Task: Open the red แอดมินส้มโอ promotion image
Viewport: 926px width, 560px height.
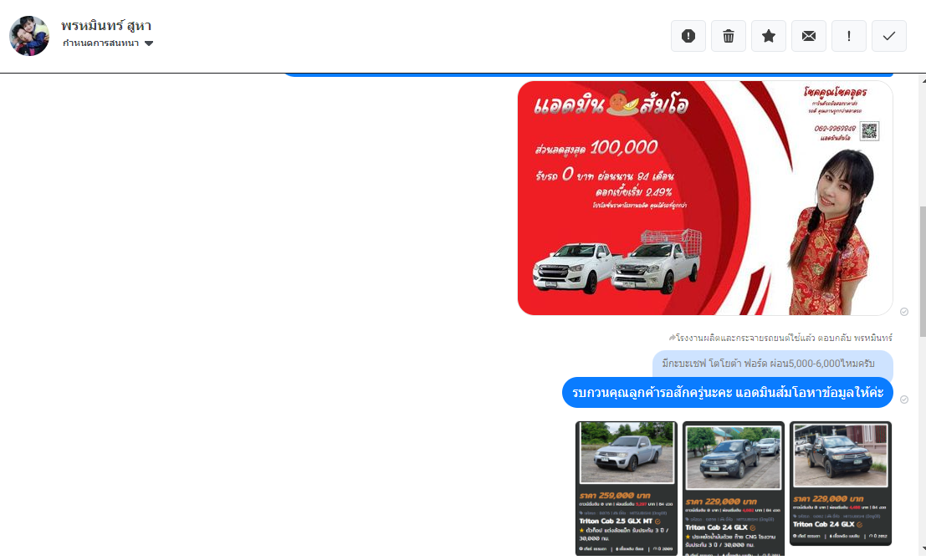Action: 705,198
